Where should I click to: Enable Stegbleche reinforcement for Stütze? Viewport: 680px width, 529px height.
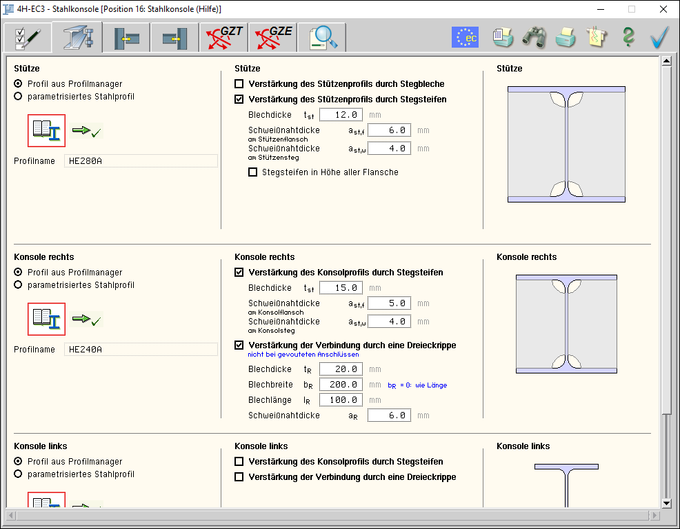pyautogui.click(x=239, y=84)
